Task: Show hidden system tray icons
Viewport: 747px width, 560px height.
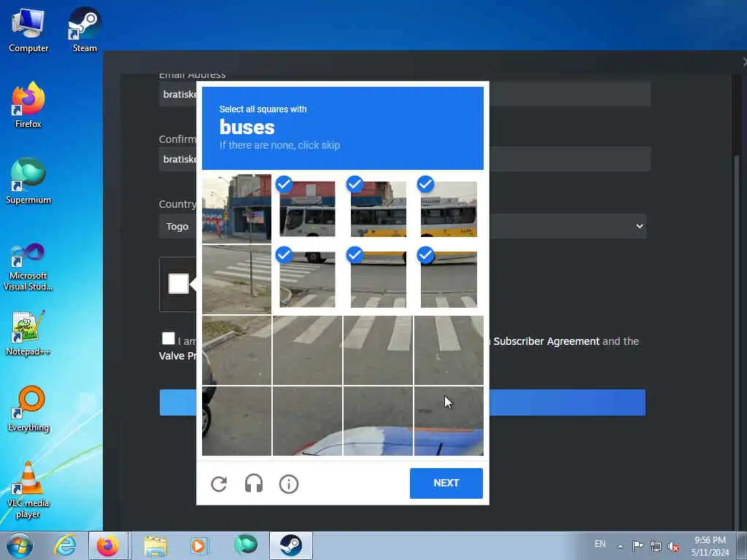Action: (x=620, y=546)
